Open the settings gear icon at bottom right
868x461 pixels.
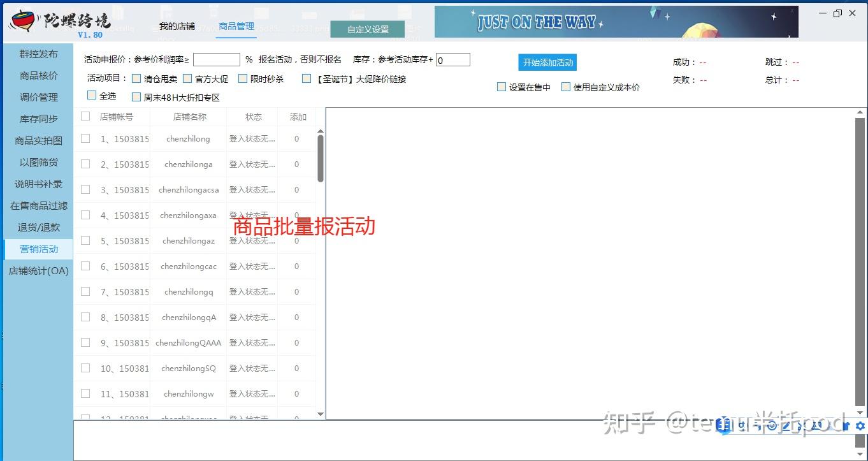(860, 425)
